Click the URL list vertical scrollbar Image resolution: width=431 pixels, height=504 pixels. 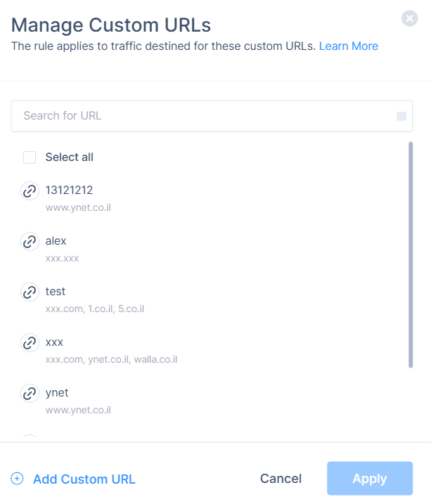(411, 254)
